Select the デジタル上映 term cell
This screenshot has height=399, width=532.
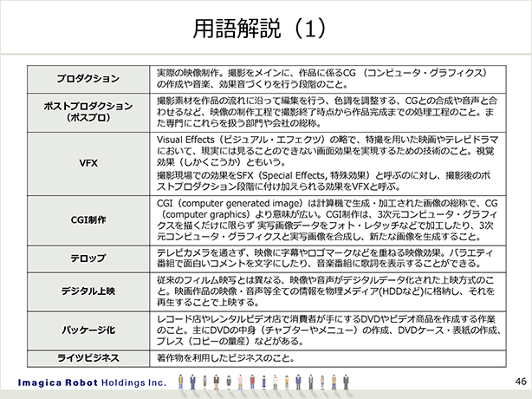(x=88, y=291)
